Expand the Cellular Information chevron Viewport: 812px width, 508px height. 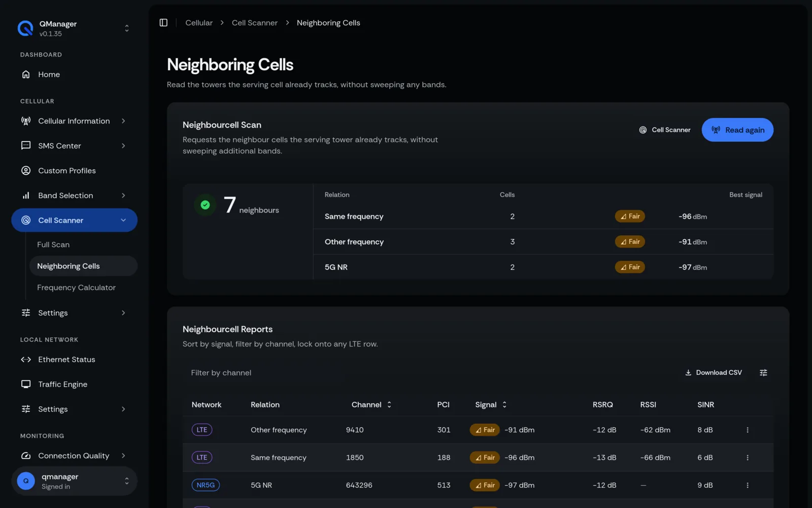123,121
